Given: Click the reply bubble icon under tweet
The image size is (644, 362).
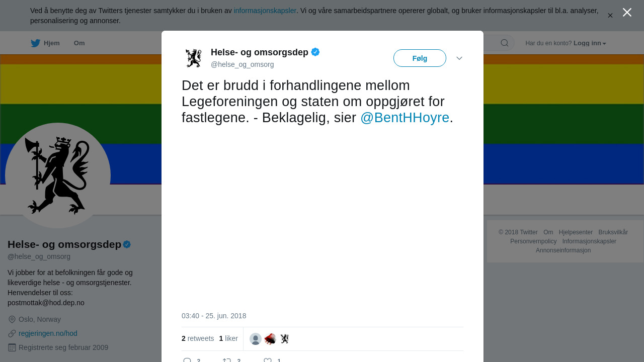Looking at the screenshot, I should click(187, 360).
